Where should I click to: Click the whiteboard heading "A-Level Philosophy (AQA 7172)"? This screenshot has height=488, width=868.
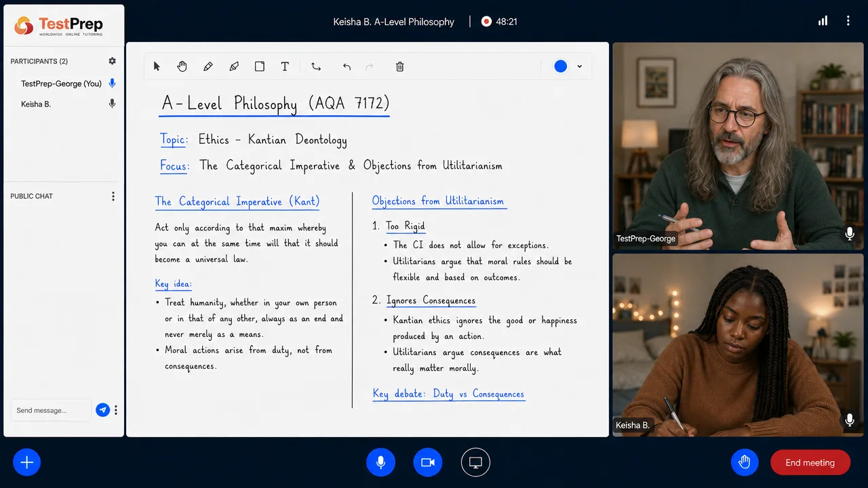tap(275, 104)
